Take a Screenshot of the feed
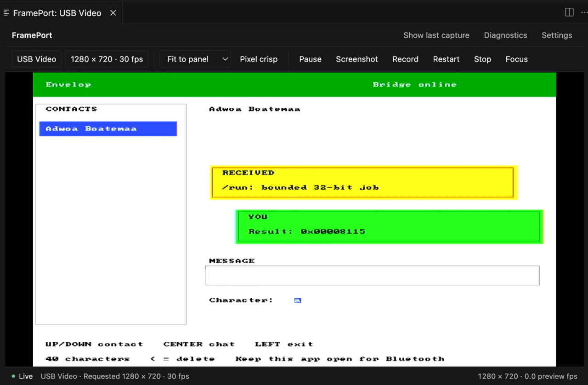 point(357,59)
